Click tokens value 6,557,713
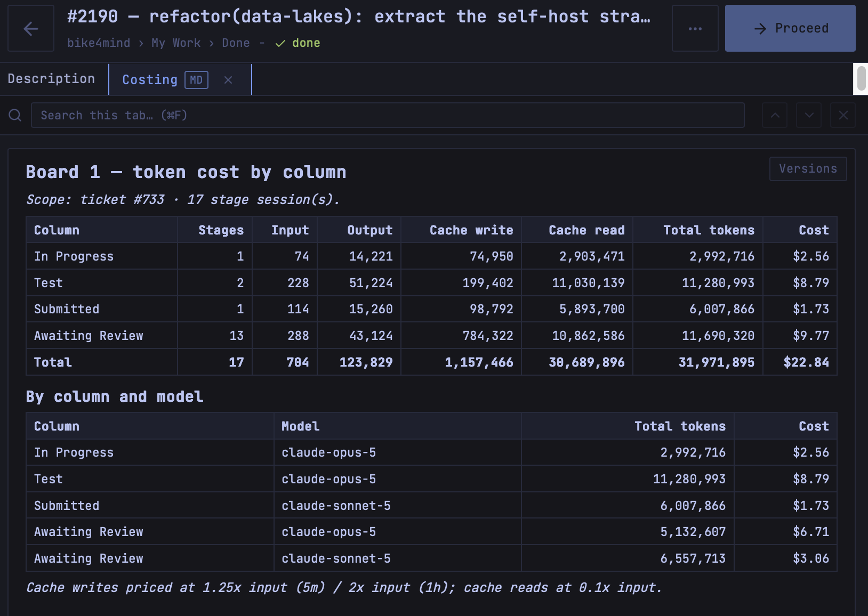Viewport: 868px width, 616px height. (693, 558)
